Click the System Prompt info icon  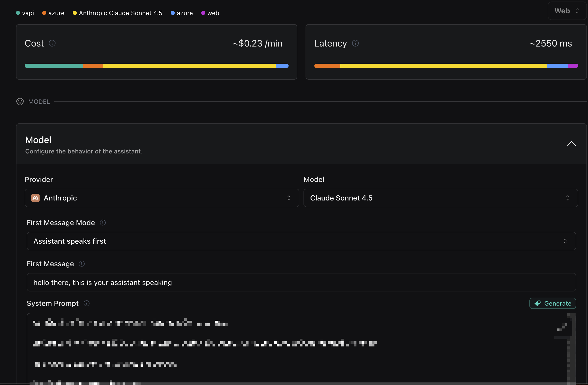87,303
